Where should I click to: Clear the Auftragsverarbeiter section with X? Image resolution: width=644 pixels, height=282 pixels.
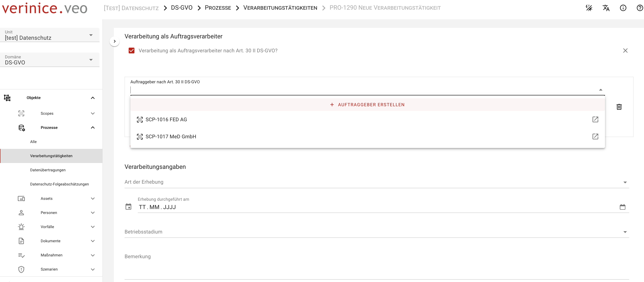click(x=625, y=51)
